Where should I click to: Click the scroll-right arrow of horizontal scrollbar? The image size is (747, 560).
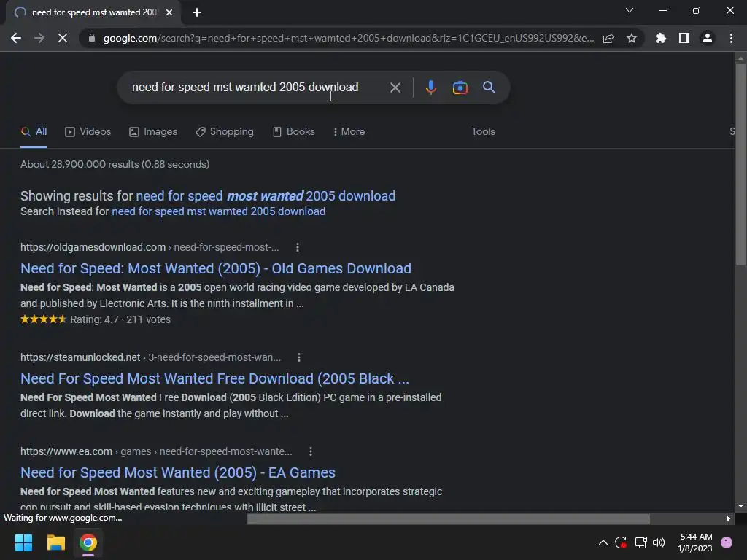(x=729, y=518)
